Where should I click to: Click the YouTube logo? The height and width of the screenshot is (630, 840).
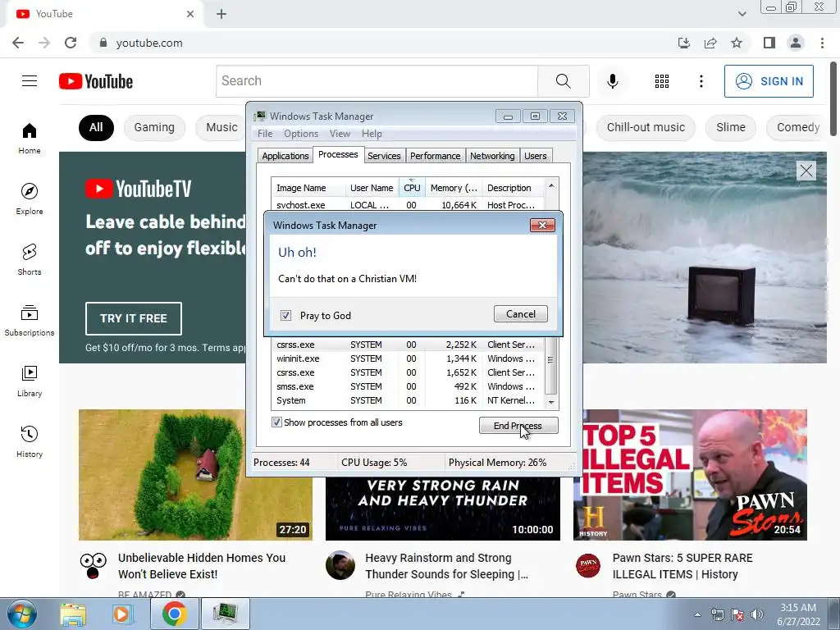pos(96,81)
